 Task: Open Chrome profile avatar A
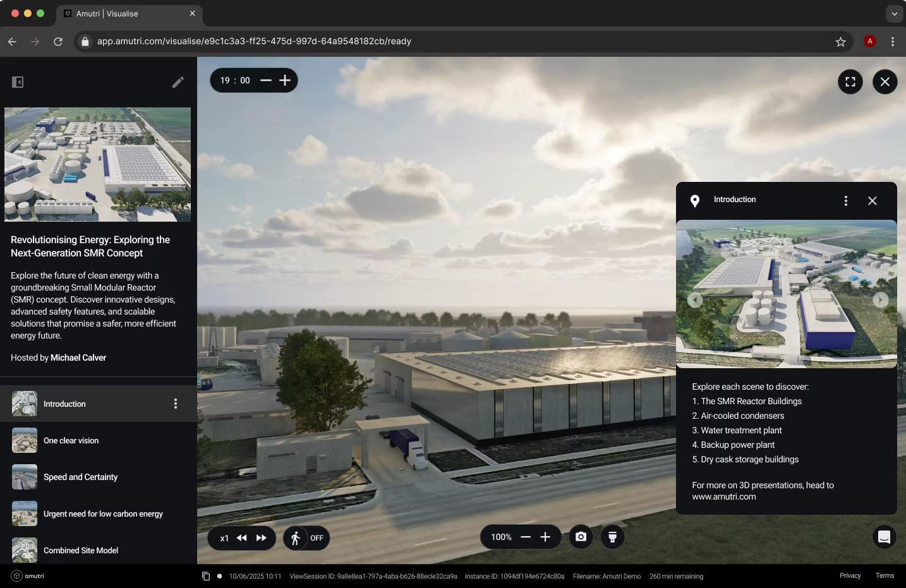tap(870, 41)
